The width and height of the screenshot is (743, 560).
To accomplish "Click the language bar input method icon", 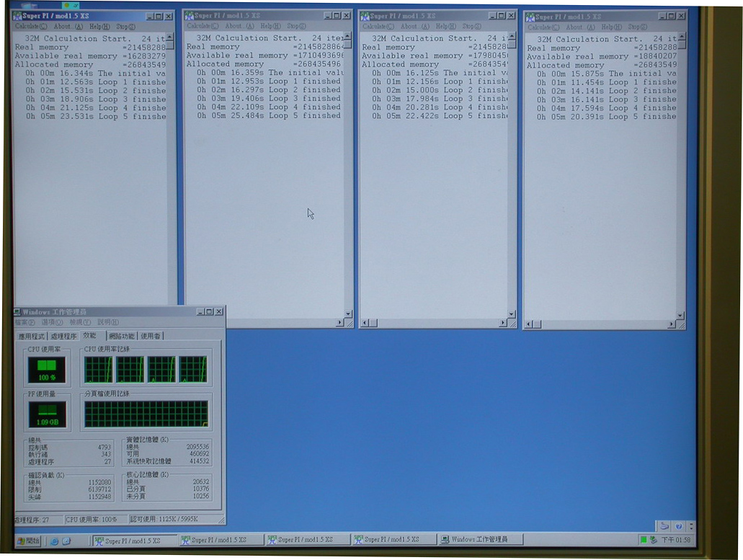I will (x=664, y=526).
